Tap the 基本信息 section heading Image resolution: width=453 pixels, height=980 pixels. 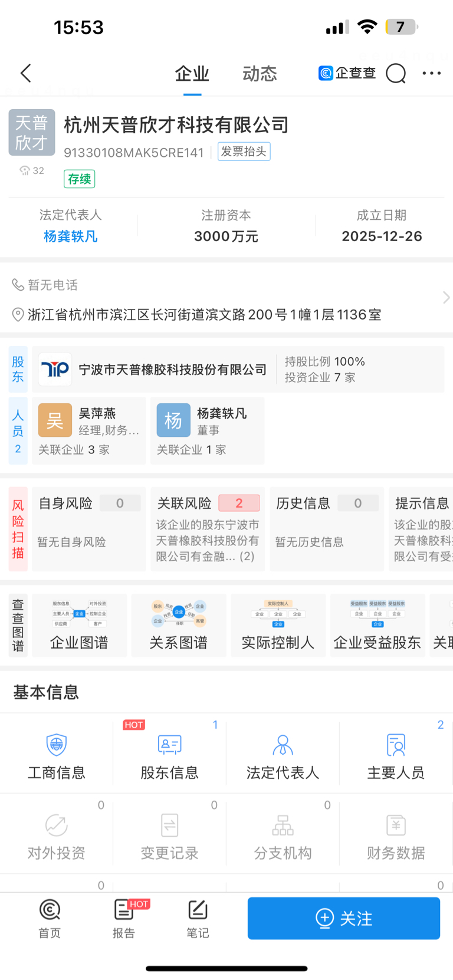tap(46, 692)
